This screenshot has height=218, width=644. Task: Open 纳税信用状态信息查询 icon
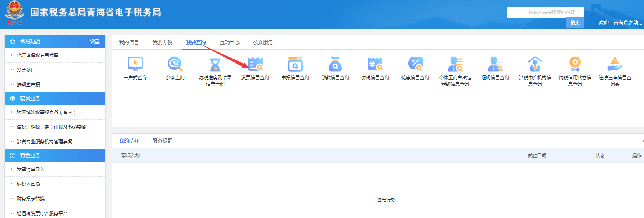(575, 64)
